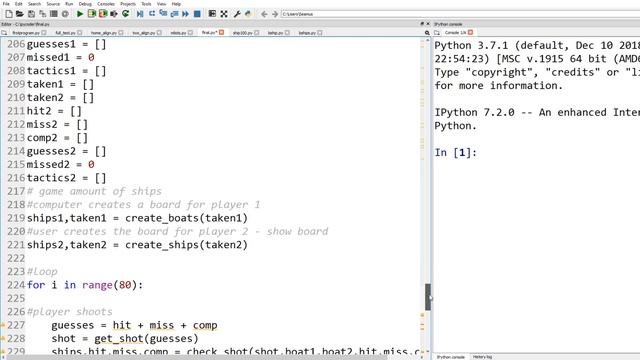Open the Help menu
The width and height of the screenshot is (640, 360).
tap(176, 4)
